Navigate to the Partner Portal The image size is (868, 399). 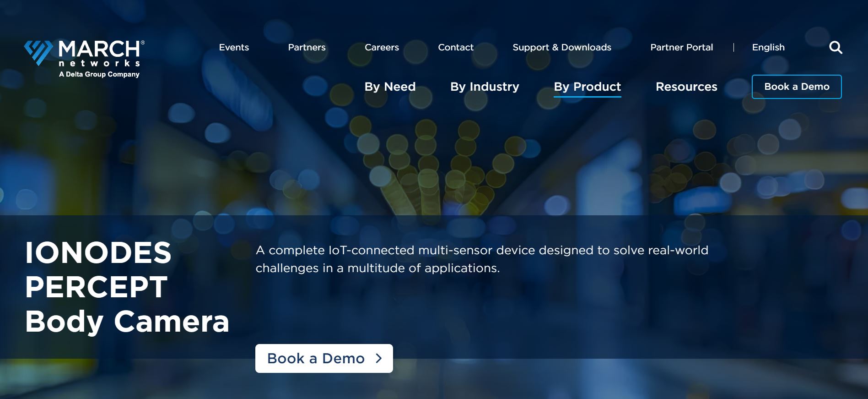click(x=681, y=47)
